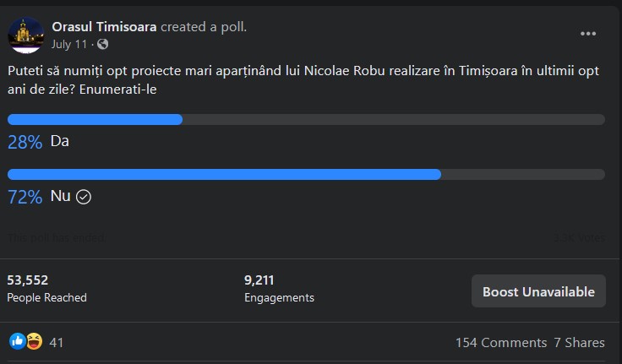Select the "Da" poll option
Screen dimensions: 622x364
pos(60,142)
